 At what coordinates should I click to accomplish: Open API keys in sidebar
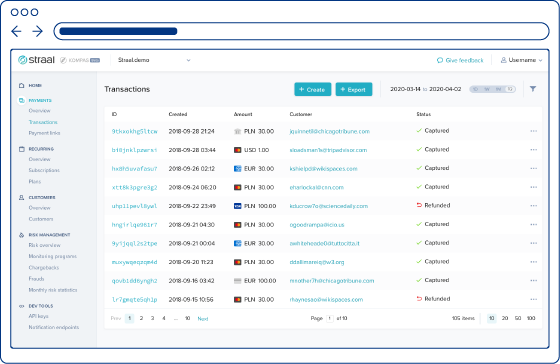pyautogui.click(x=38, y=316)
